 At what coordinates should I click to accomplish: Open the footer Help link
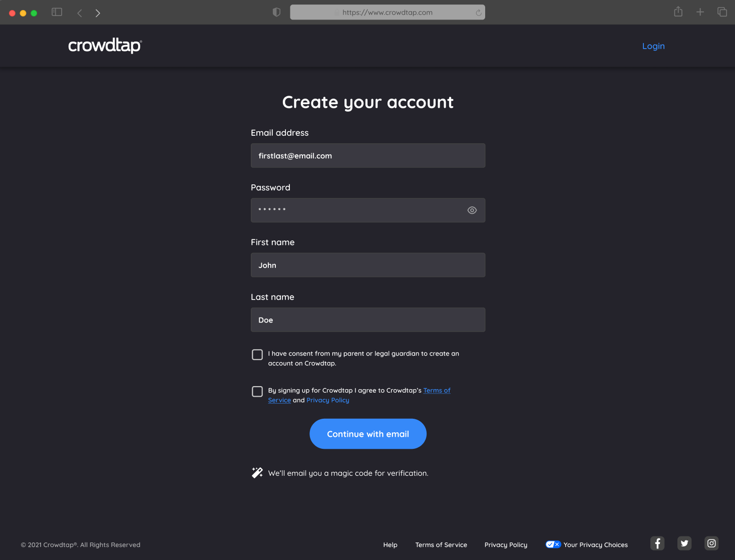pos(391,545)
